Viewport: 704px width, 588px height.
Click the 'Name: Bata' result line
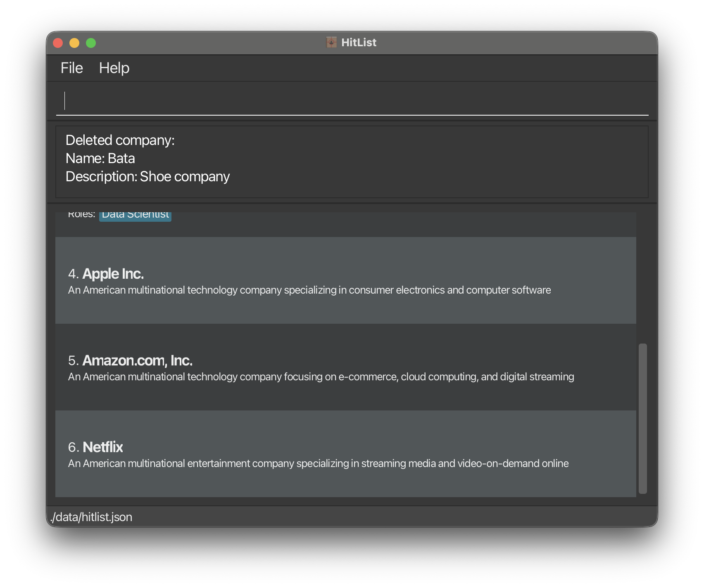point(100,159)
